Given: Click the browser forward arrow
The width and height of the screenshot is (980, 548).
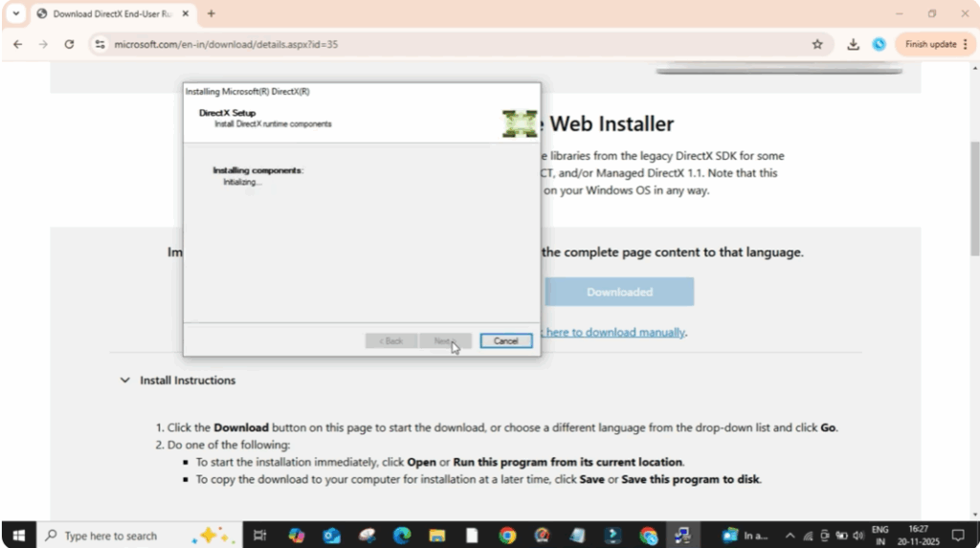Looking at the screenshot, I should pos(43,44).
